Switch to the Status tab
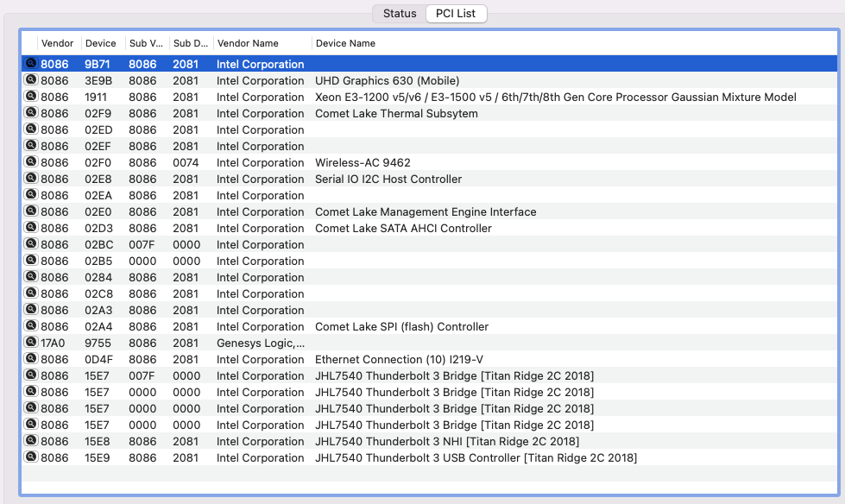Viewport: 845px width, 504px height. (x=400, y=14)
